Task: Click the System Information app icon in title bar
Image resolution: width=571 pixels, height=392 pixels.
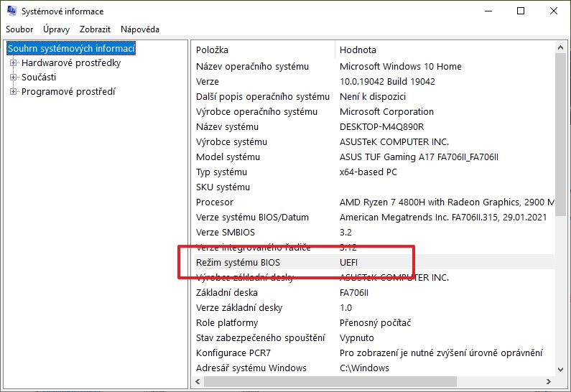Action: [x=11, y=11]
